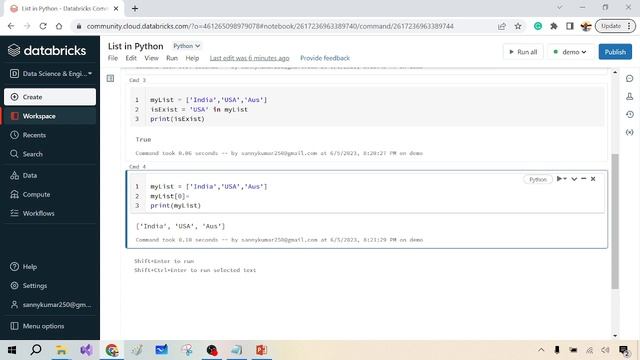Click the Run all button

(x=523, y=52)
